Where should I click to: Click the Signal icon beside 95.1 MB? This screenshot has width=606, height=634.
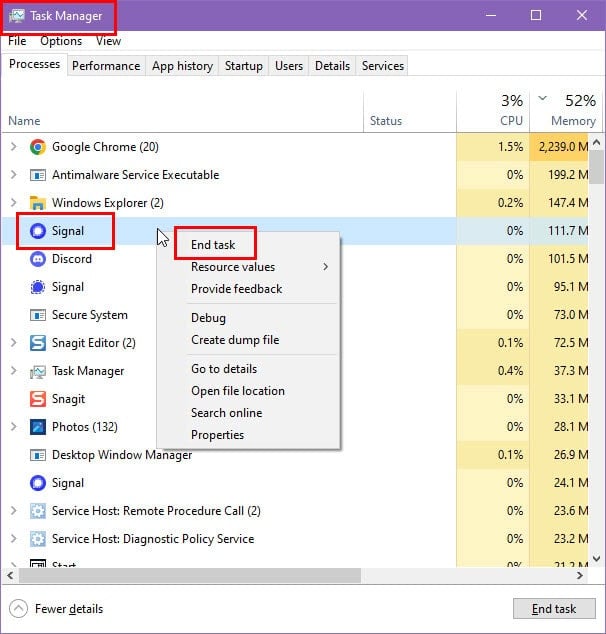38,287
